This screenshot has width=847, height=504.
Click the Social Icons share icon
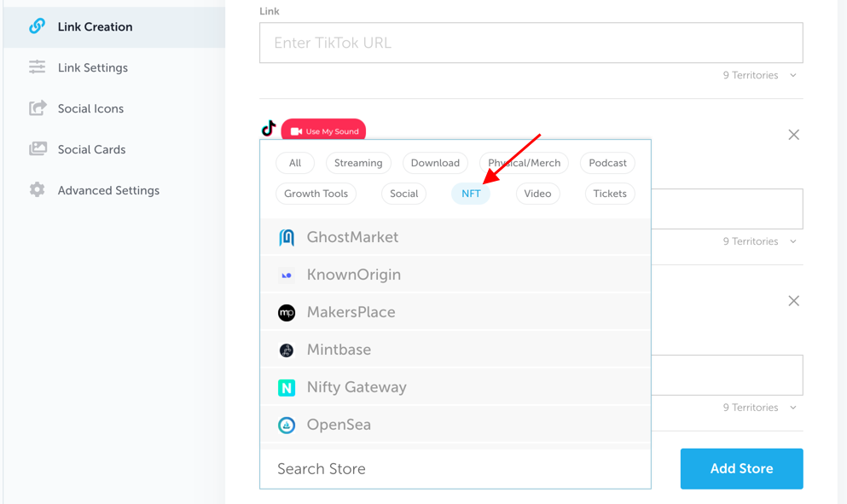pos(38,108)
